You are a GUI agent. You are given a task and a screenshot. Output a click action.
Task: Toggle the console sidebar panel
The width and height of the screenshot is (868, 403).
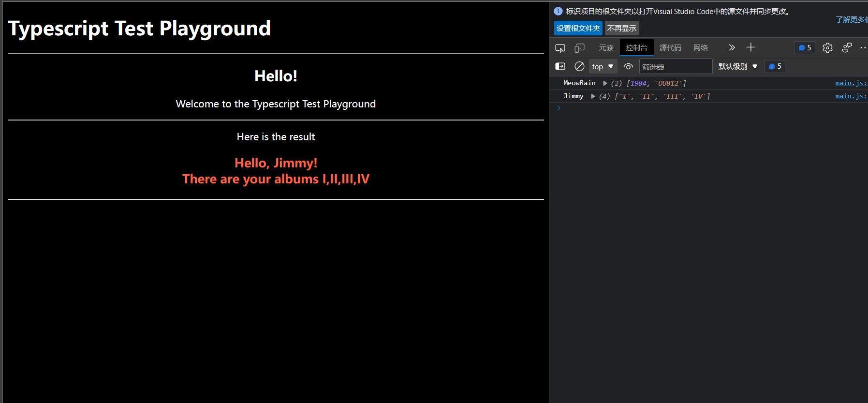coord(560,66)
